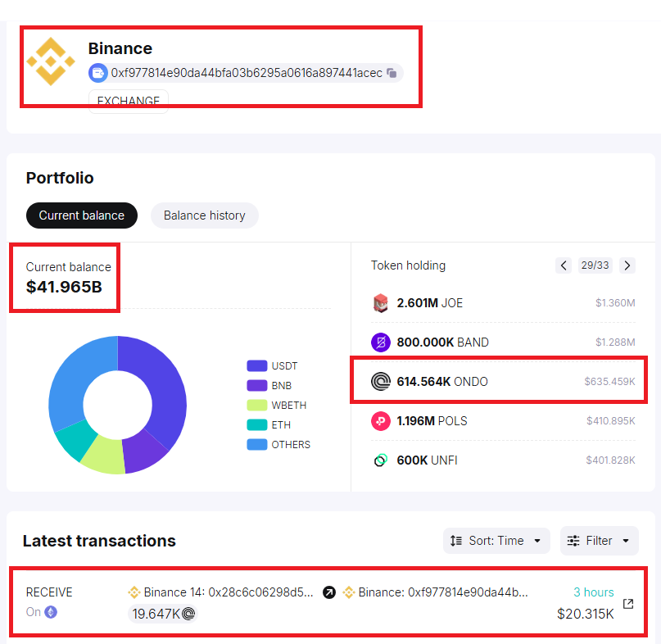Screen dimensions: 661x644
Task: Click the POLS token icon
Action: 381,421
